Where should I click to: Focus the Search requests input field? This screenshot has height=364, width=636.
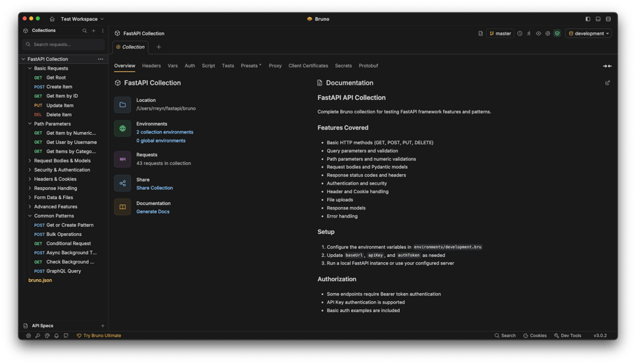[x=64, y=45]
